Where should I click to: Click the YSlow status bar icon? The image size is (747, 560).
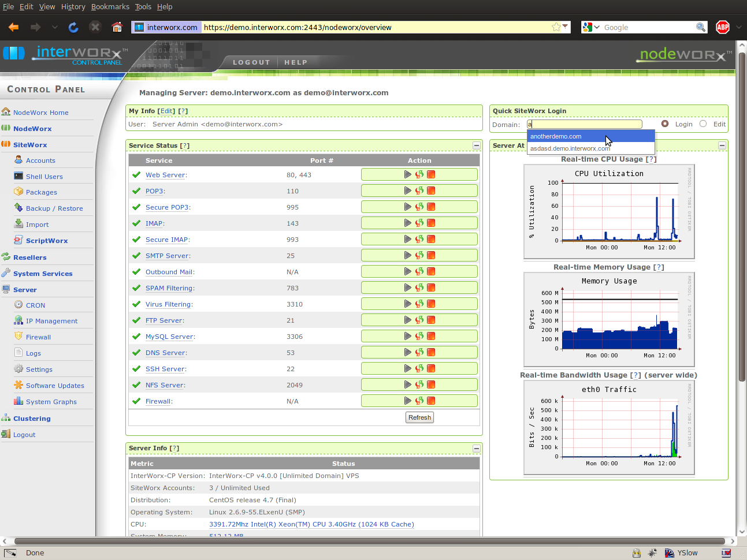point(670,553)
